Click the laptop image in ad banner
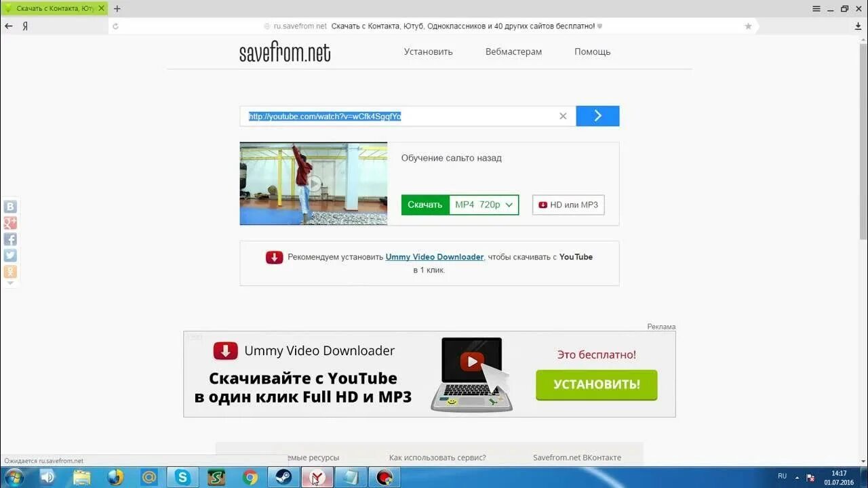This screenshot has height=488, width=868. [x=472, y=374]
